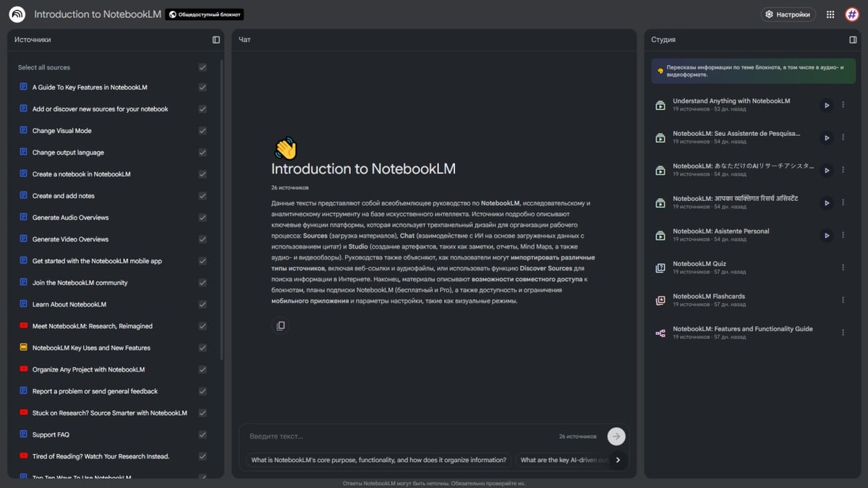
Task: Click mind map icon for Features Guide
Action: [660, 333]
